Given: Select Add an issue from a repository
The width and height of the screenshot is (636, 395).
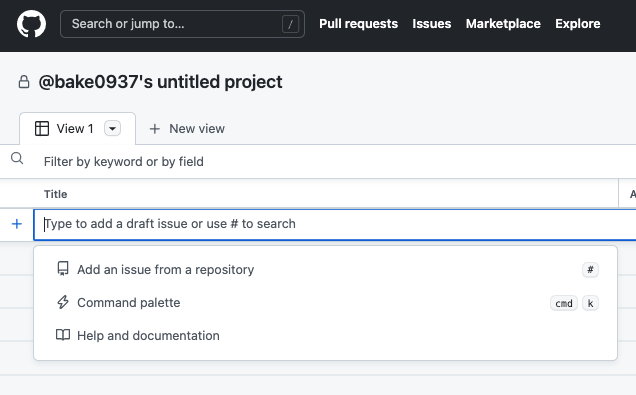Looking at the screenshot, I should pos(325,270).
